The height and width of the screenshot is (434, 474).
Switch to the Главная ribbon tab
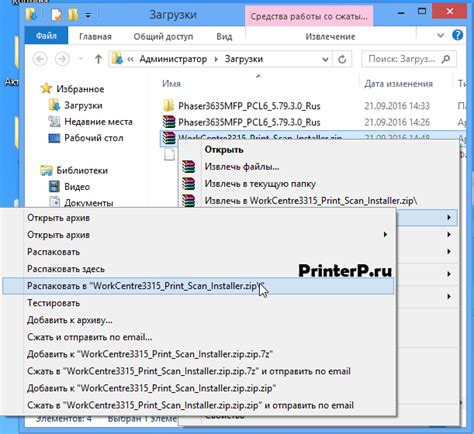click(95, 36)
